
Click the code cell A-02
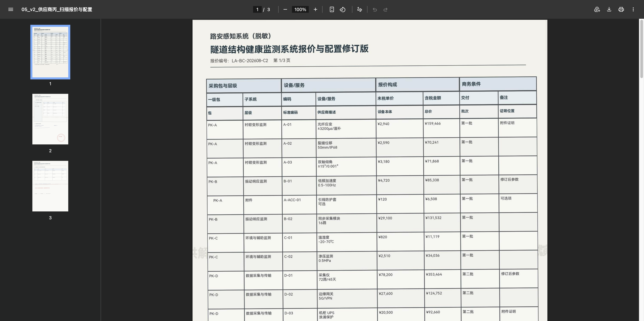click(287, 143)
